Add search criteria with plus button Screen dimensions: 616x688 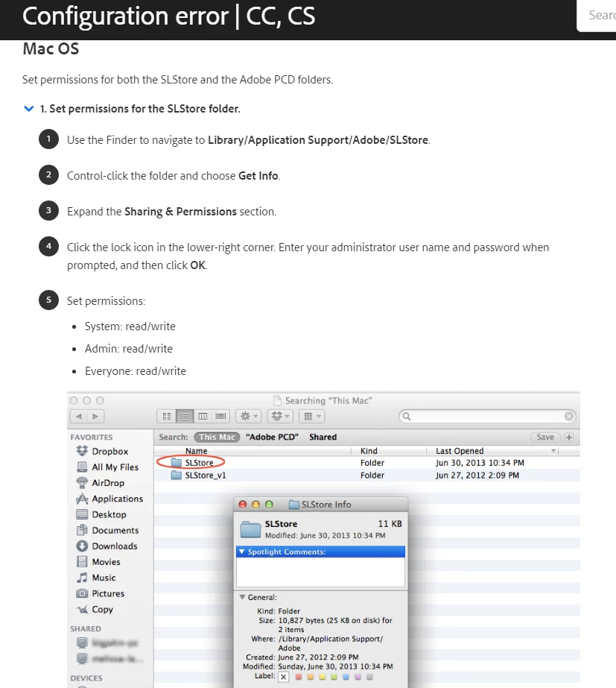(569, 437)
